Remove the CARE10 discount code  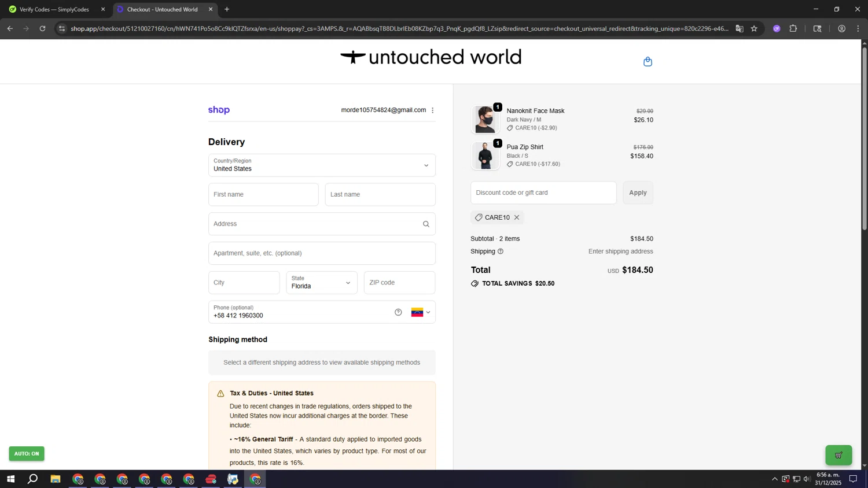tap(517, 217)
